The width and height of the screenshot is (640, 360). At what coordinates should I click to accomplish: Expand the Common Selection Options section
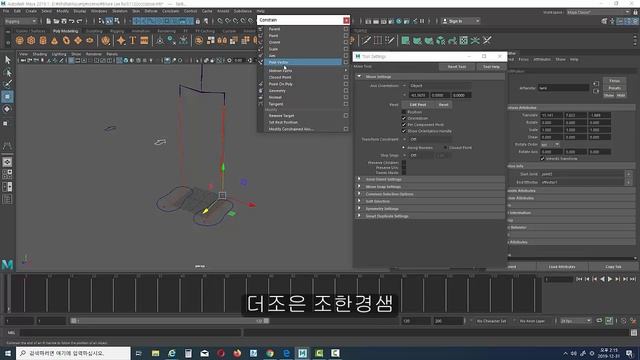point(359,194)
